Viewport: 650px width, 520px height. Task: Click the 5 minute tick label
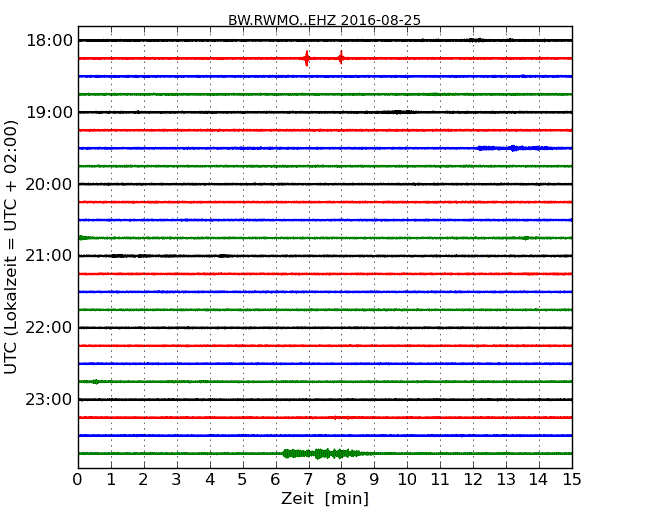tap(242, 479)
